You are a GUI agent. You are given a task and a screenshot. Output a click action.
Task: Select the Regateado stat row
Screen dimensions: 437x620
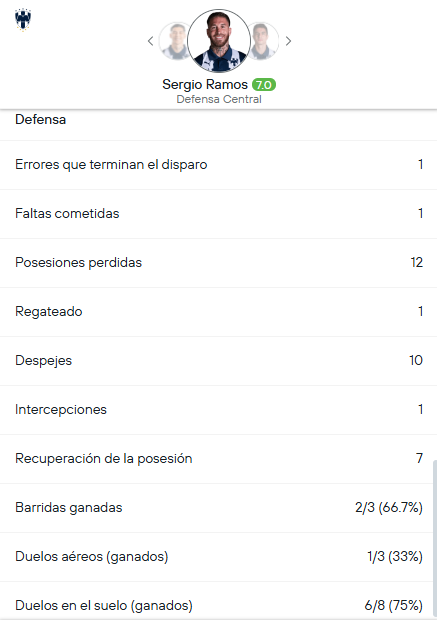[218, 312]
